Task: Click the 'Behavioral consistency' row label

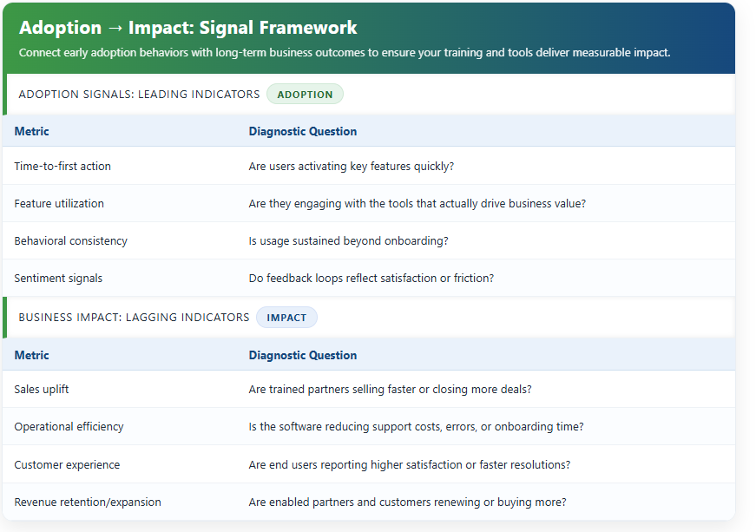Action: 70,241
